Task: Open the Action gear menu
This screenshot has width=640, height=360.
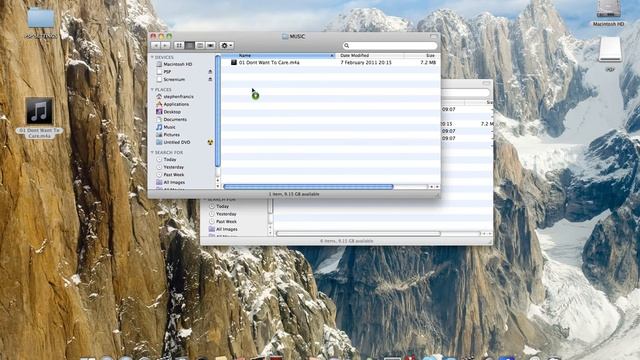Action: tap(226, 45)
